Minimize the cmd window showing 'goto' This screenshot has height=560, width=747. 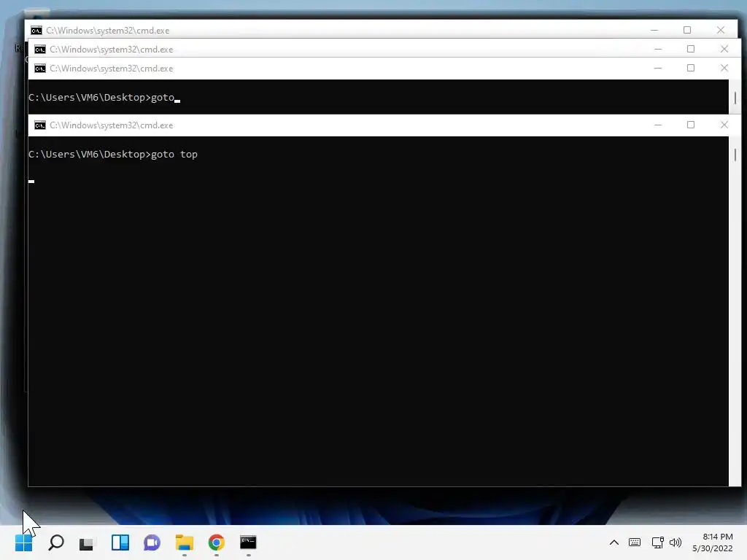(658, 69)
